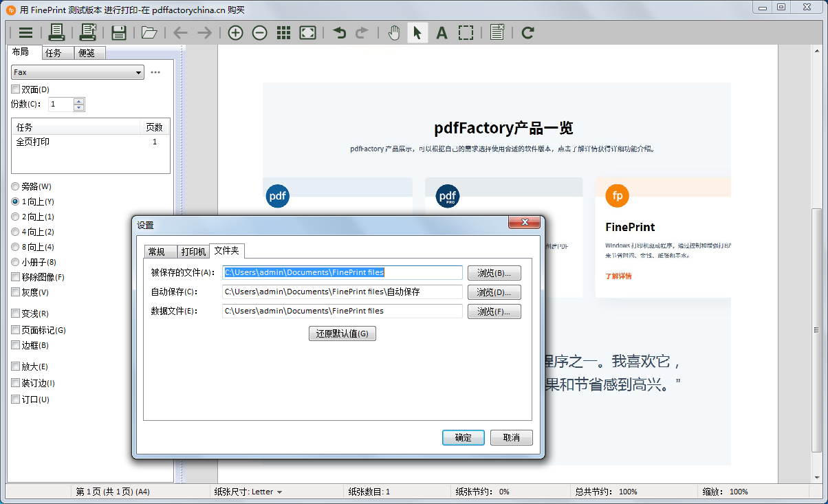Click 浏览(D)... for auto-save path

[494, 292]
